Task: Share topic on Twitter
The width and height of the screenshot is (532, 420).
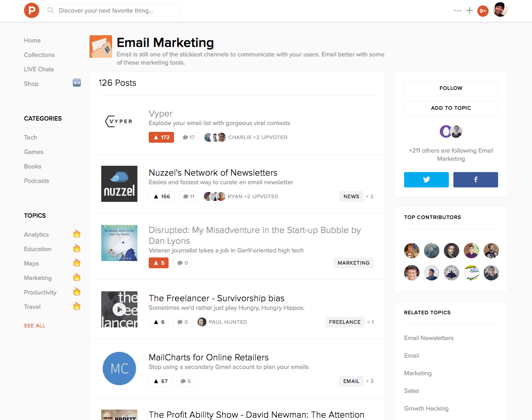Action: (426, 180)
